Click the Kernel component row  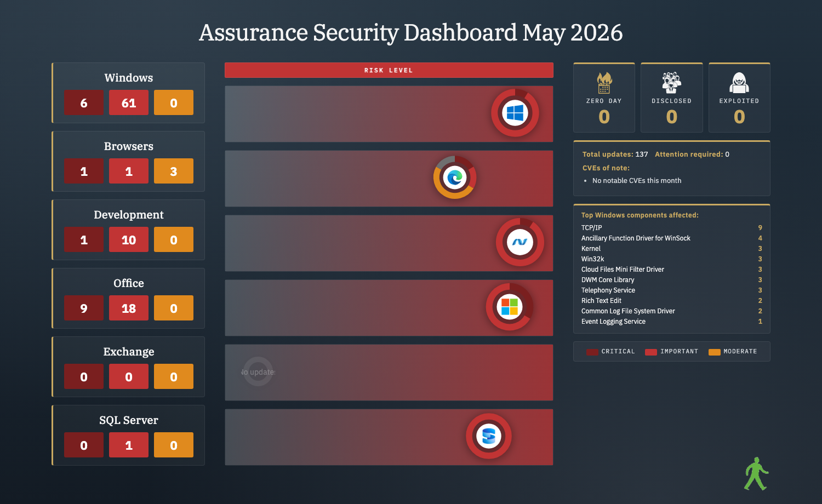672,249
